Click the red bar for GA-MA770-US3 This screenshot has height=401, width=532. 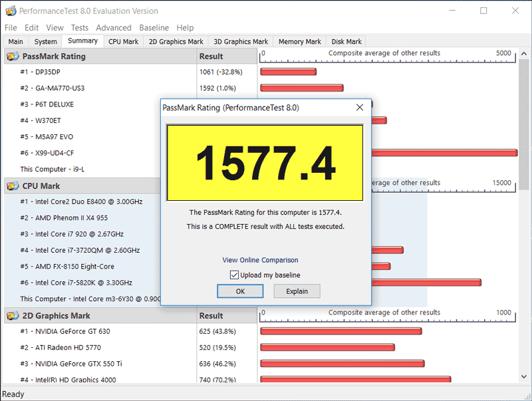[x=302, y=88]
